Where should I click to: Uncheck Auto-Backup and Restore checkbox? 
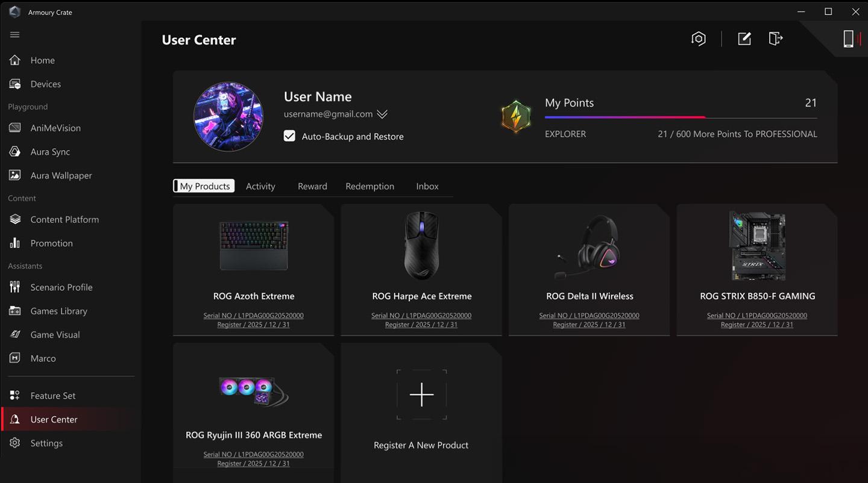click(289, 136)
